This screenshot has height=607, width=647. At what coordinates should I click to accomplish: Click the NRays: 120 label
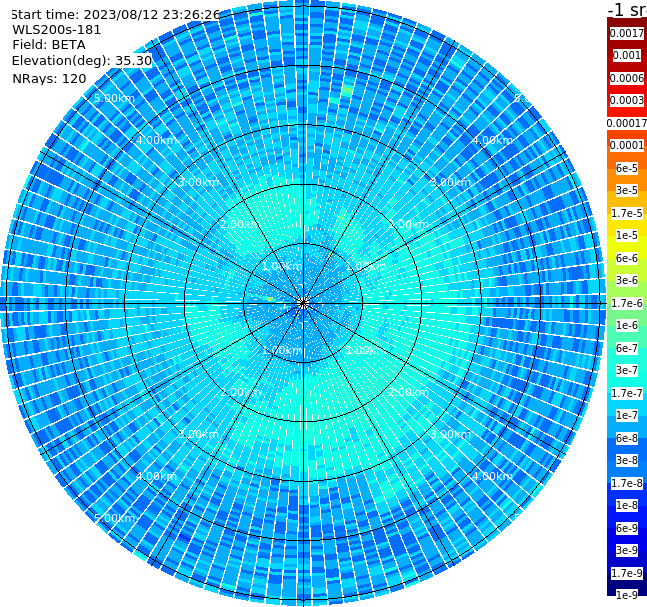coord(49,78)
